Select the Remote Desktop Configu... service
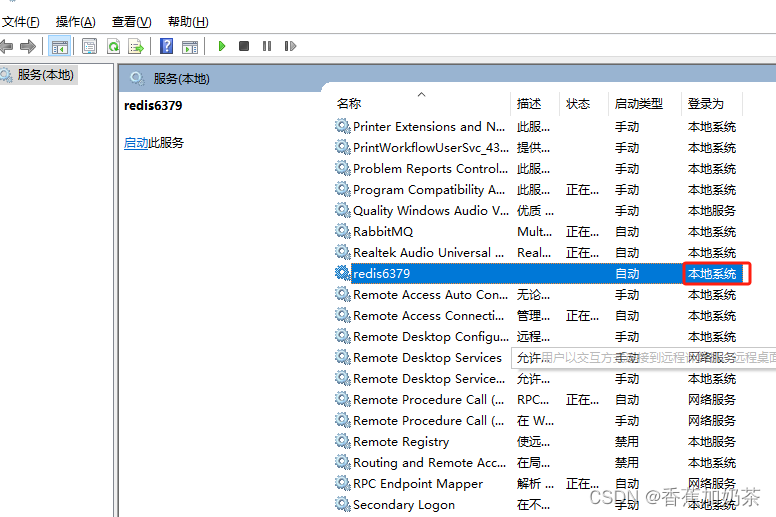This screenshot has width=776, height=517. coord(431,337)
